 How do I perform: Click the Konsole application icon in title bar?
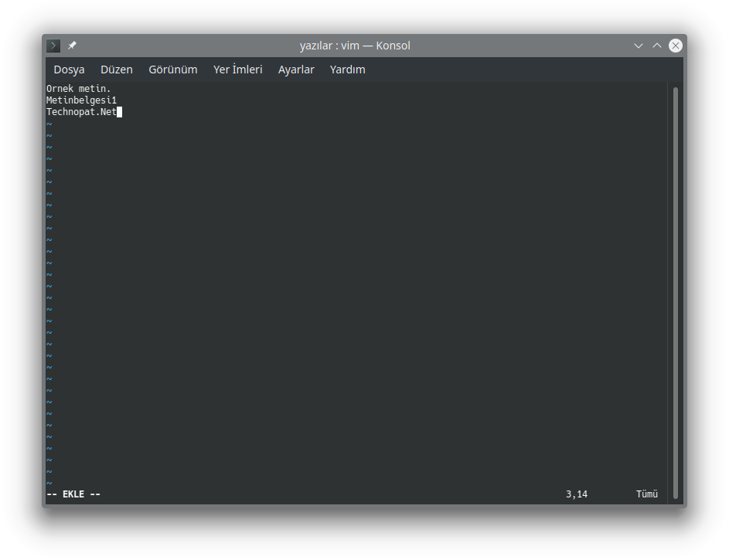[52, 45]
